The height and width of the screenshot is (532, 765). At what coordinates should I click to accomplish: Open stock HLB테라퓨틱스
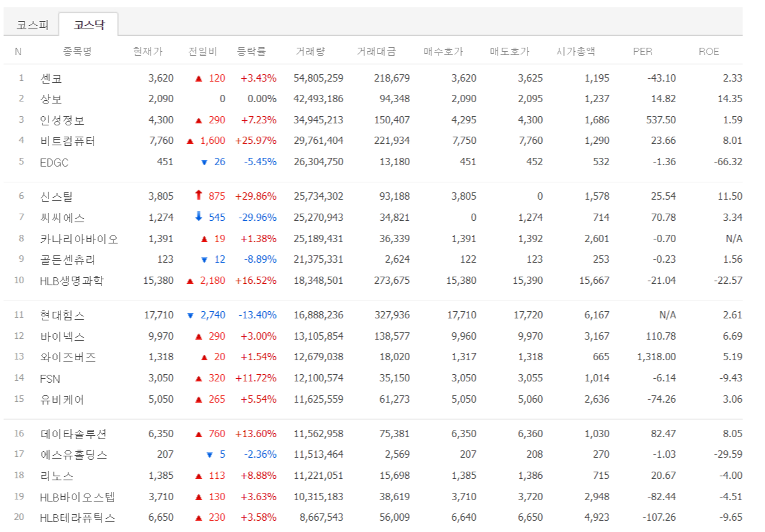click(x=77, y=517)
